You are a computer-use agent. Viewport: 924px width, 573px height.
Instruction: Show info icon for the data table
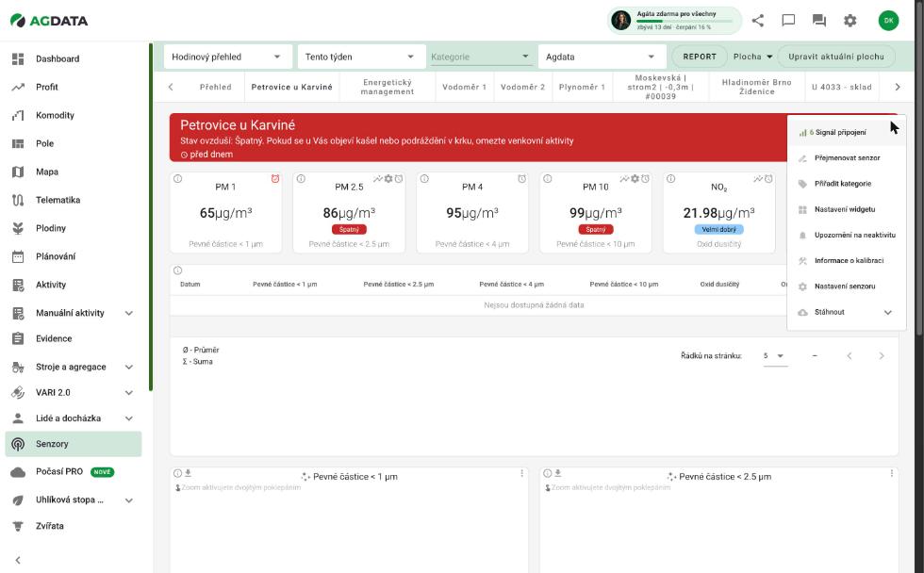coord(177,270)
